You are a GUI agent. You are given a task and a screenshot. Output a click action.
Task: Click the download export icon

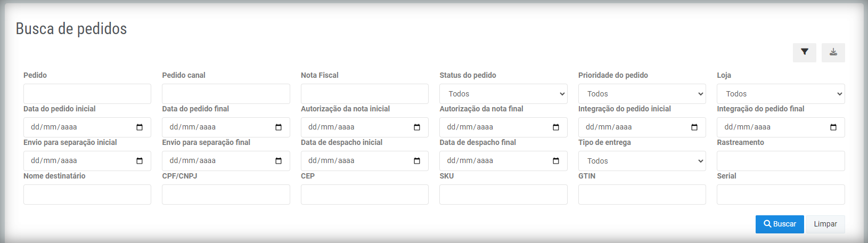[833, 52]
